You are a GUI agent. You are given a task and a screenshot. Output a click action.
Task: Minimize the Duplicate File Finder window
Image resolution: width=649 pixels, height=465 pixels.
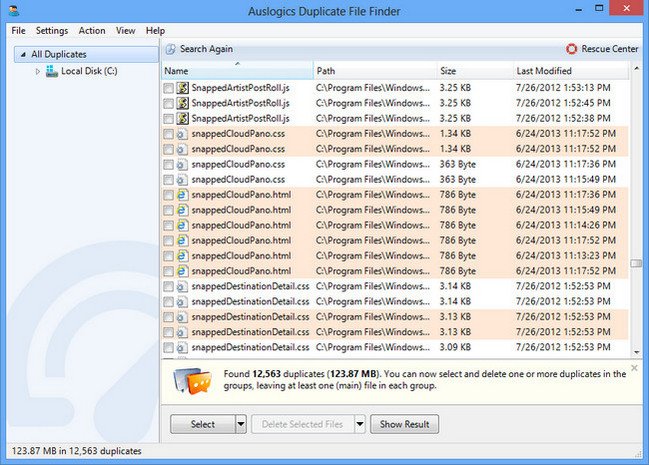tap(579, 9)
